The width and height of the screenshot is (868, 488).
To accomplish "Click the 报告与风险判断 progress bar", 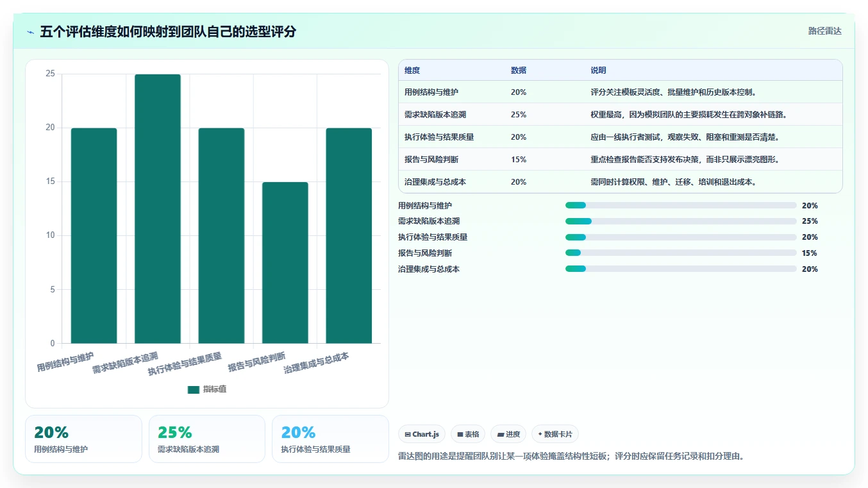I will click(681, 253).
